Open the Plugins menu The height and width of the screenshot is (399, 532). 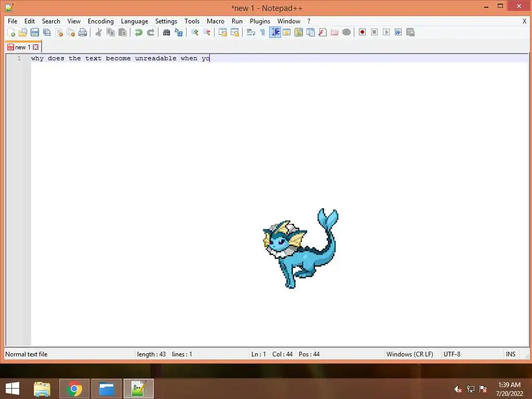tap(260, 21)
